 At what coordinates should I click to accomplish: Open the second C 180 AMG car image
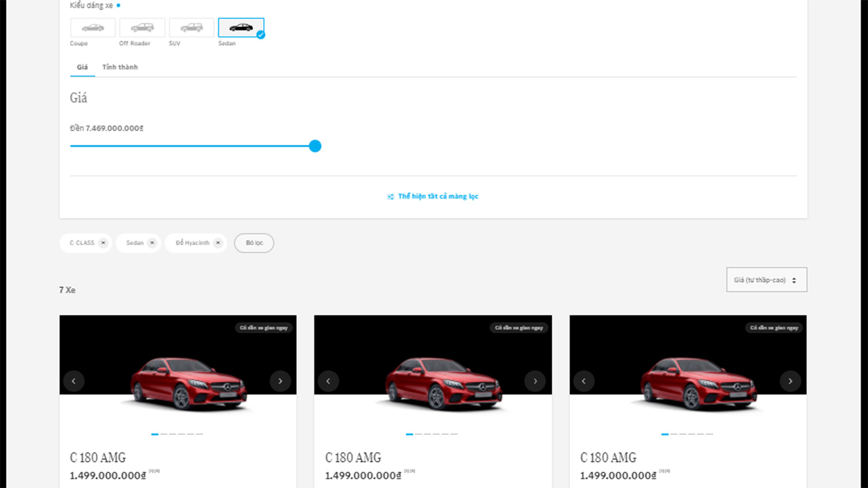click(443, 384)
